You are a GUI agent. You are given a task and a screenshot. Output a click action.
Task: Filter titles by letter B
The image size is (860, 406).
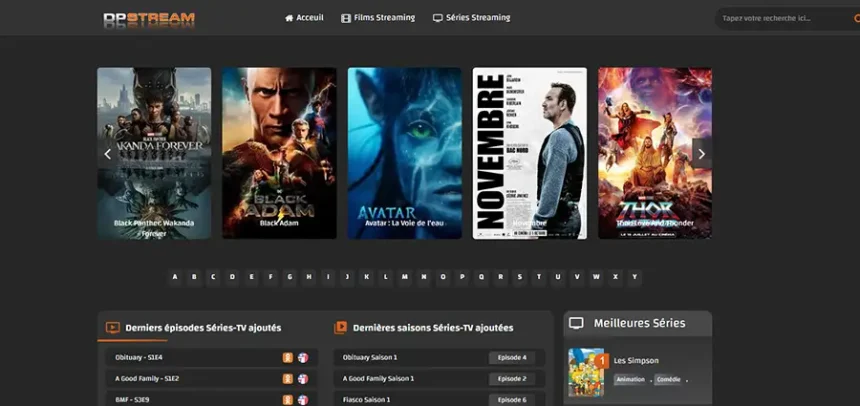[194, 277]
